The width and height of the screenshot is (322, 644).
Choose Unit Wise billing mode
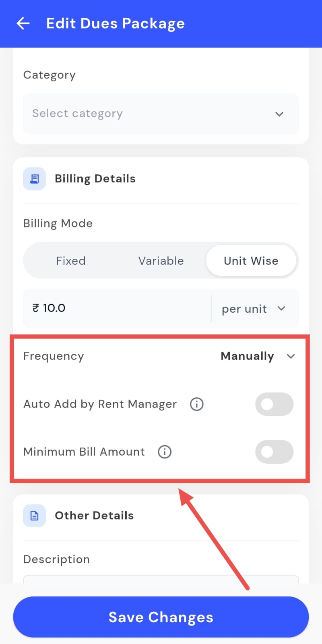(251, 261)
